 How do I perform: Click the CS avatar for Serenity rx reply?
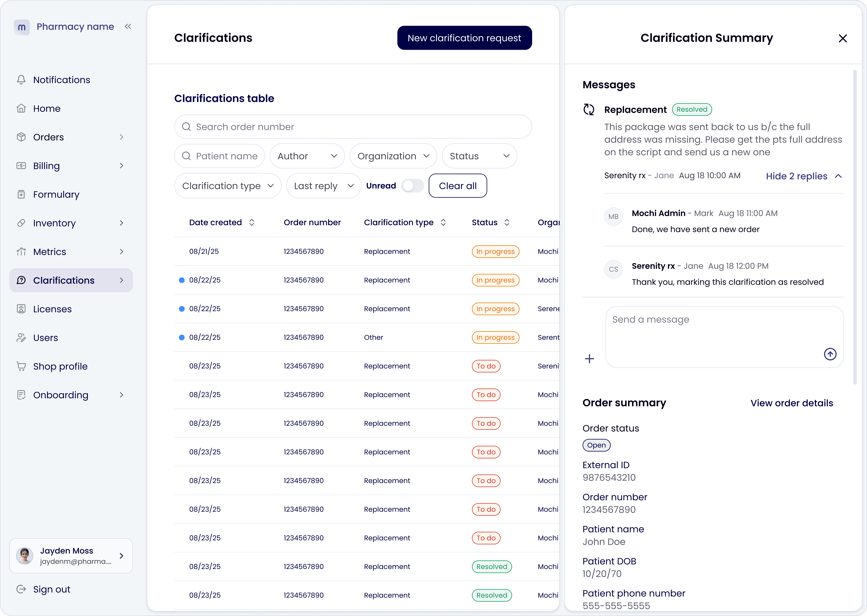(613, 269)
